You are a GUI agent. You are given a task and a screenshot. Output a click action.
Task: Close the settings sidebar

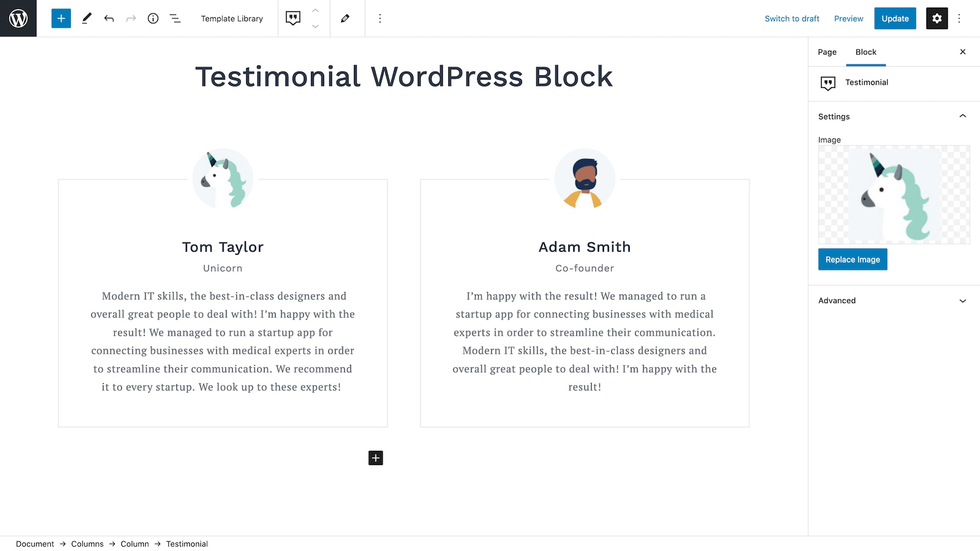[x=963, y=52]
